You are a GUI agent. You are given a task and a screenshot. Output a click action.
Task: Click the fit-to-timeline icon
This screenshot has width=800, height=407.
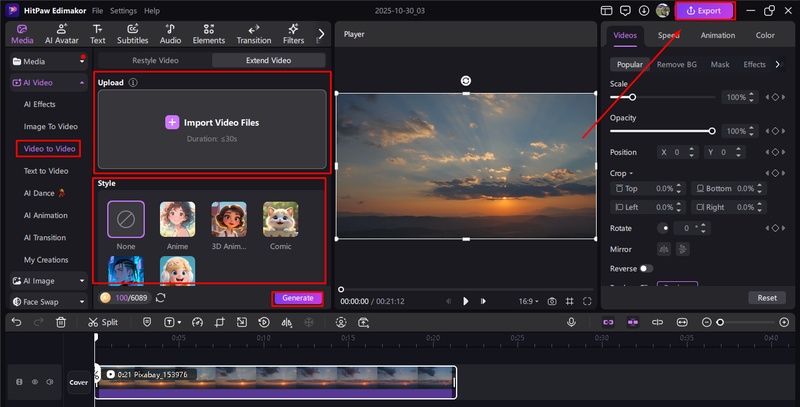pos(682,322)
